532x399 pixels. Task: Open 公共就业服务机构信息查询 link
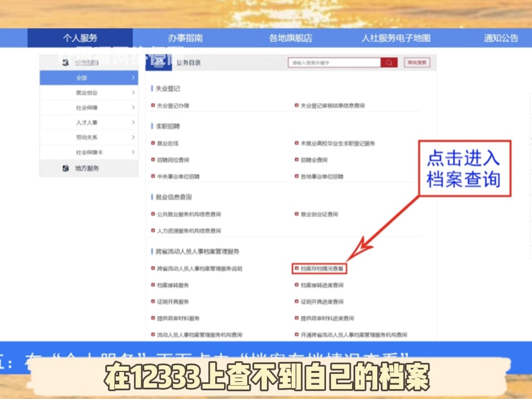tap(189, 214)
